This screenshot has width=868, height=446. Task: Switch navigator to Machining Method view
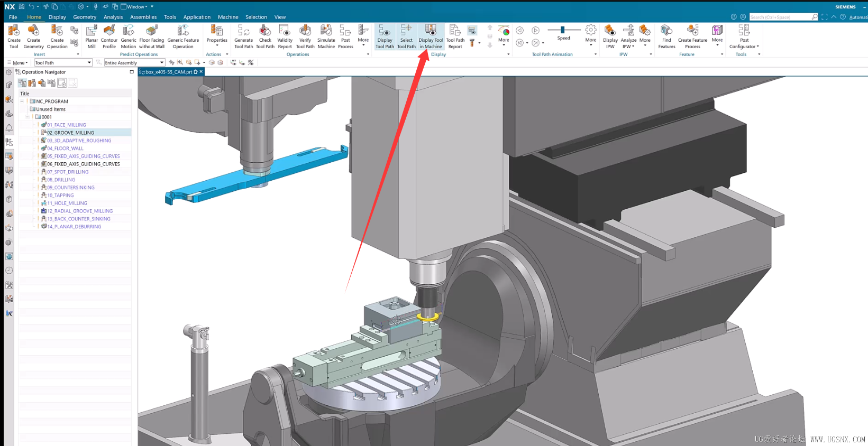click(51, 83)
